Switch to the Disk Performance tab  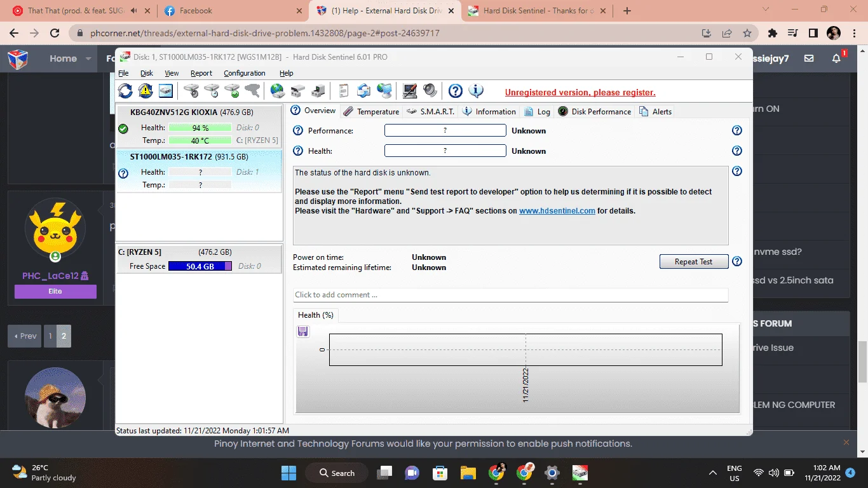pos(595,111)
